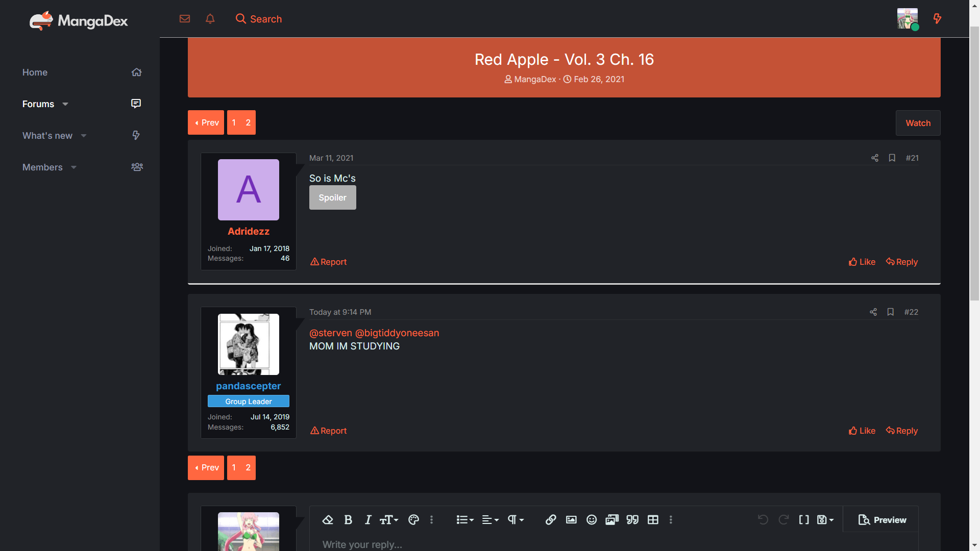Viewport: 980px width, 551px height.
Task: Bookmark post #22
Action: (891, 312)
